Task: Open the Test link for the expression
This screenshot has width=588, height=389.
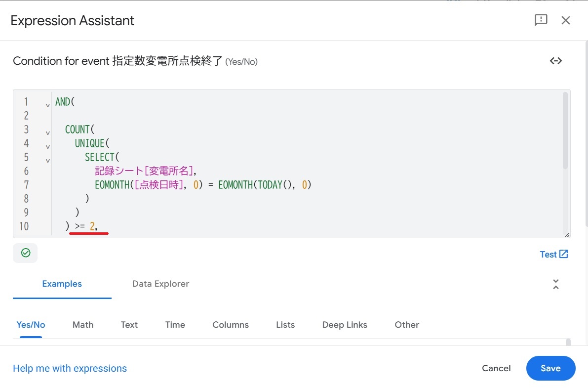Action: [x=554, y=254]
